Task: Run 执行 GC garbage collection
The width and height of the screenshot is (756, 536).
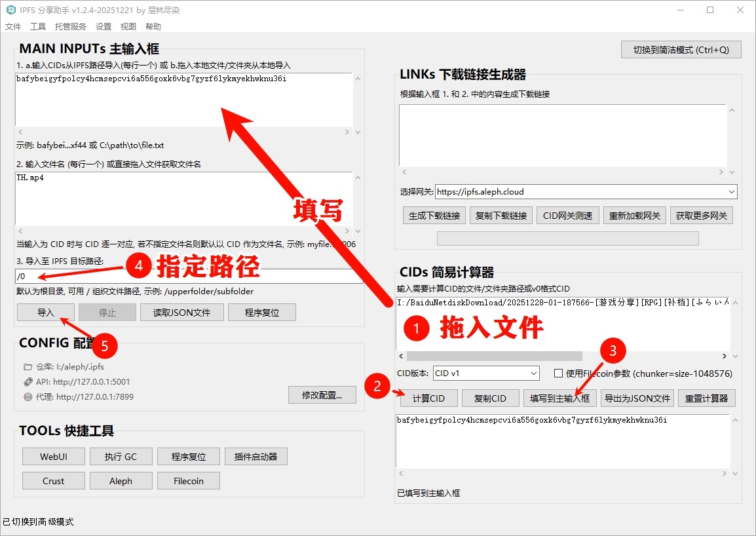Action: [121, 457]
